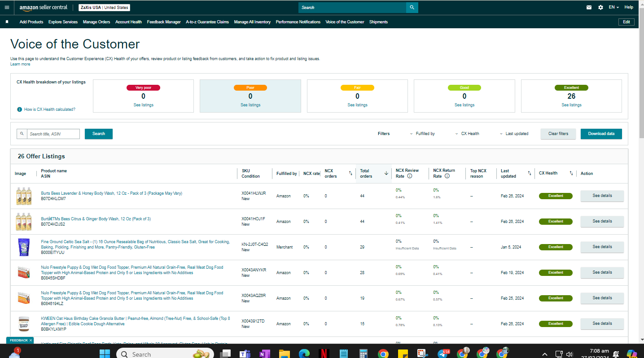Click the weather widget on the taskbar
The image size is (644, 358).
[x=14, y=353]
